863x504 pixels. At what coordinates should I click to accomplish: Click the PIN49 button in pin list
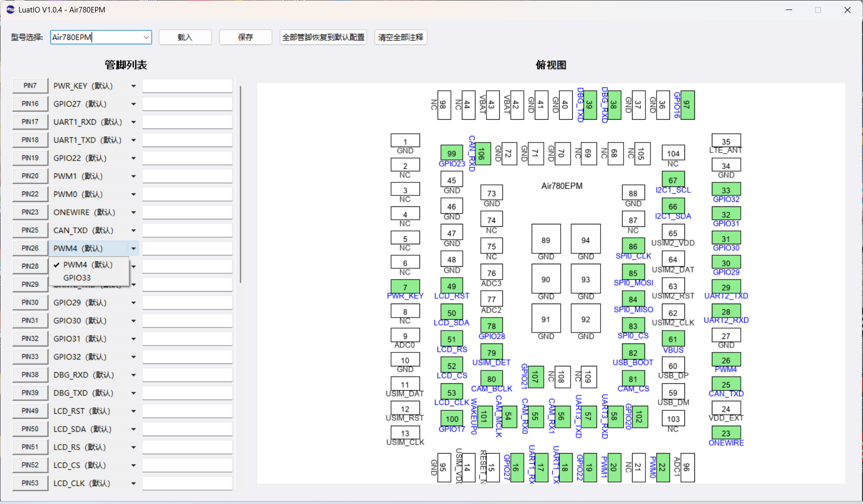[x=30, y=411]
